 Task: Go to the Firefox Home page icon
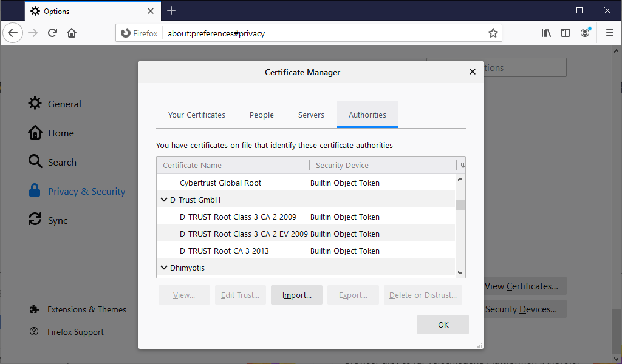(x=72, y=33)
